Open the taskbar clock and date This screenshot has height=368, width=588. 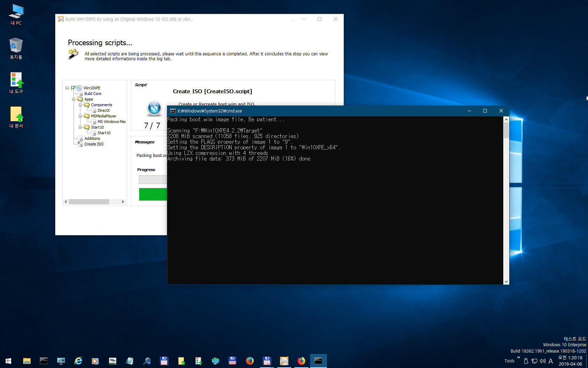tap(570, 361)
